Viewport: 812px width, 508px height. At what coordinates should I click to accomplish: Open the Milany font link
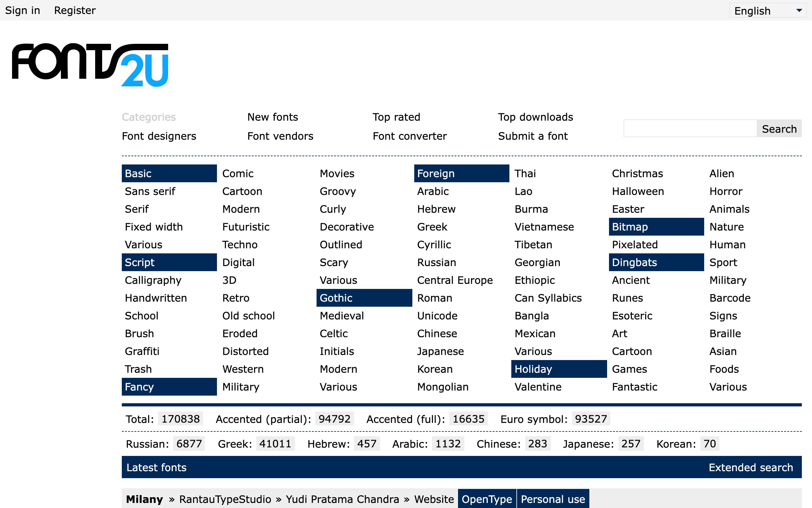tap(144, 499)
